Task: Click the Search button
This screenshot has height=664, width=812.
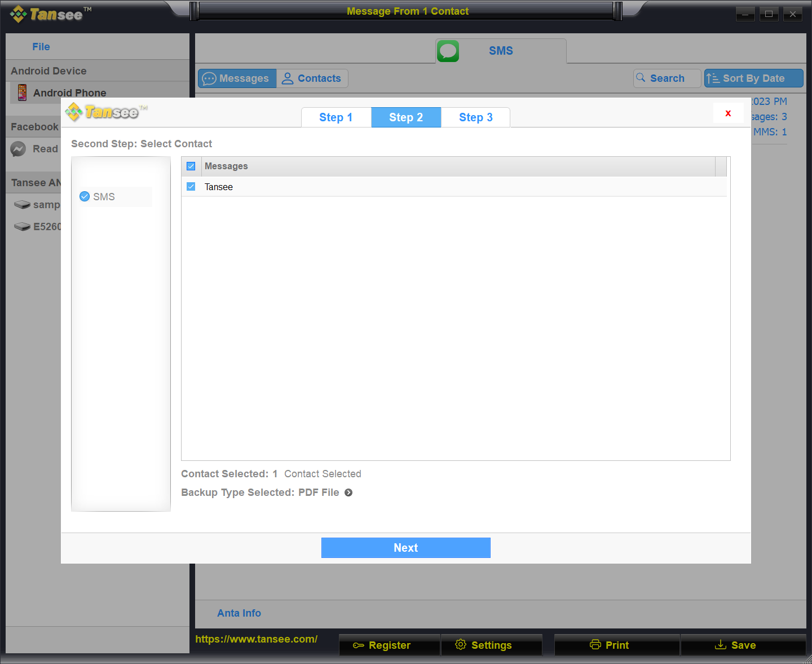Action: click(667, 78)
